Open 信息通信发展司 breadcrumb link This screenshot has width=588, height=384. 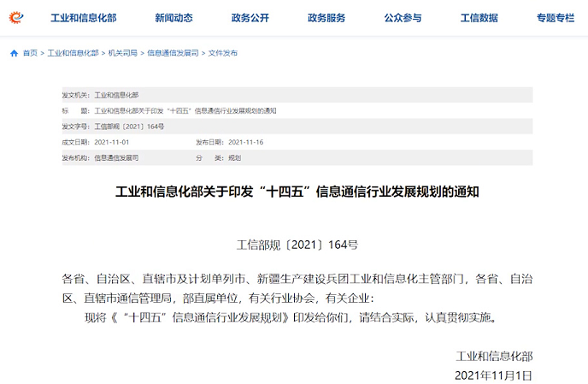click(x=173, y=53)
